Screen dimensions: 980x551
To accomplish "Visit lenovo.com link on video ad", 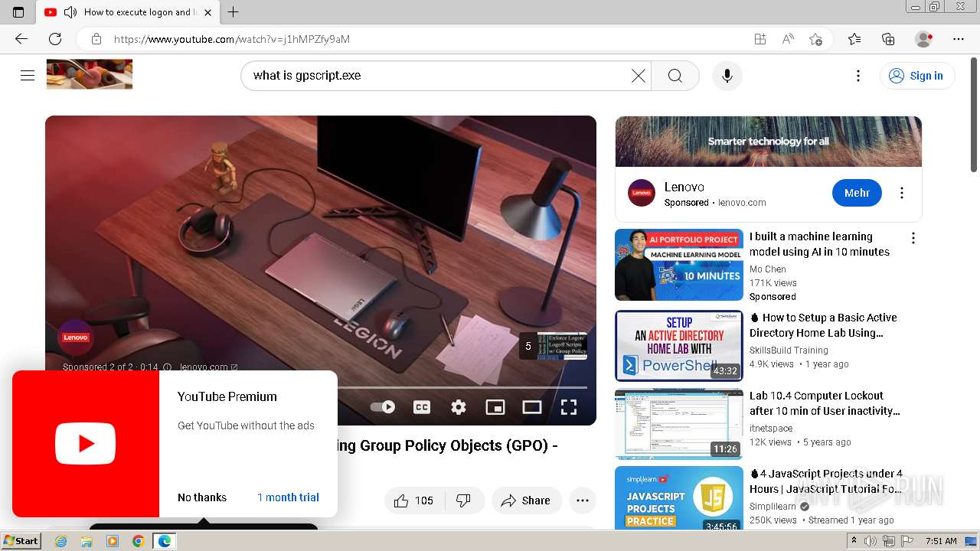I will coord(209,367).
